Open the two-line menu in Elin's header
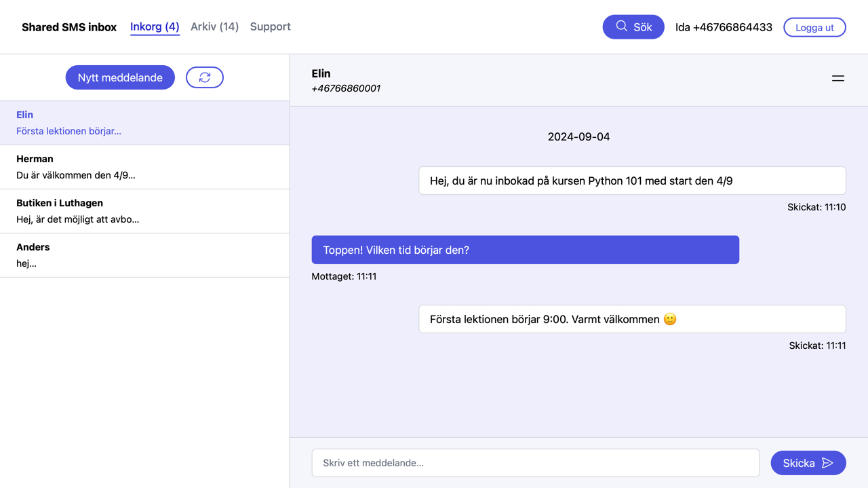Screen dimensions: 868x488 837,79
